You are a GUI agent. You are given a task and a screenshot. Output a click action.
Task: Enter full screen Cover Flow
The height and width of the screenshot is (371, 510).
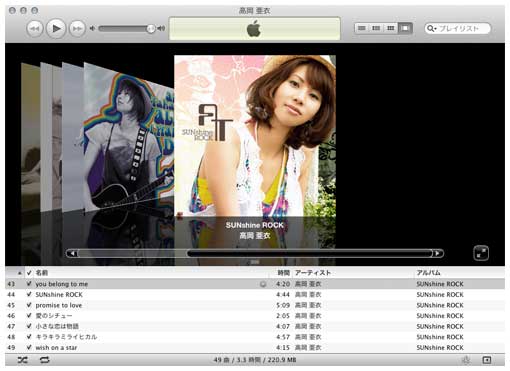point(481,253)
